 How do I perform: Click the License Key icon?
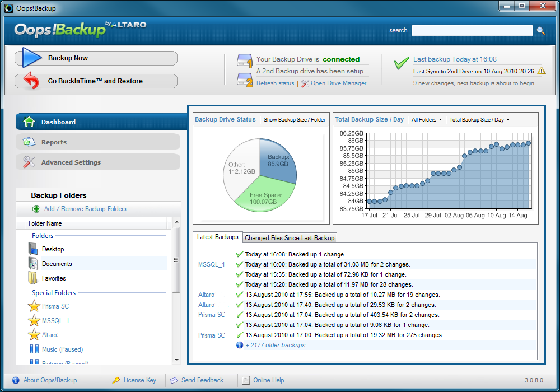116,380
